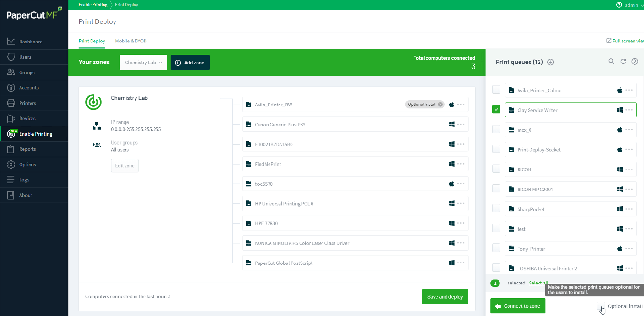
Task: Click the Select all link
Action: click(538, 283)
